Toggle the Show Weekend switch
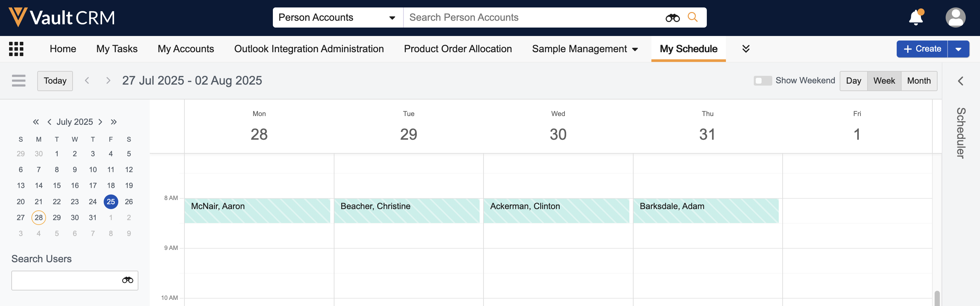The width and height of the screenshot is (980, 306). click(x=763, y=81)
